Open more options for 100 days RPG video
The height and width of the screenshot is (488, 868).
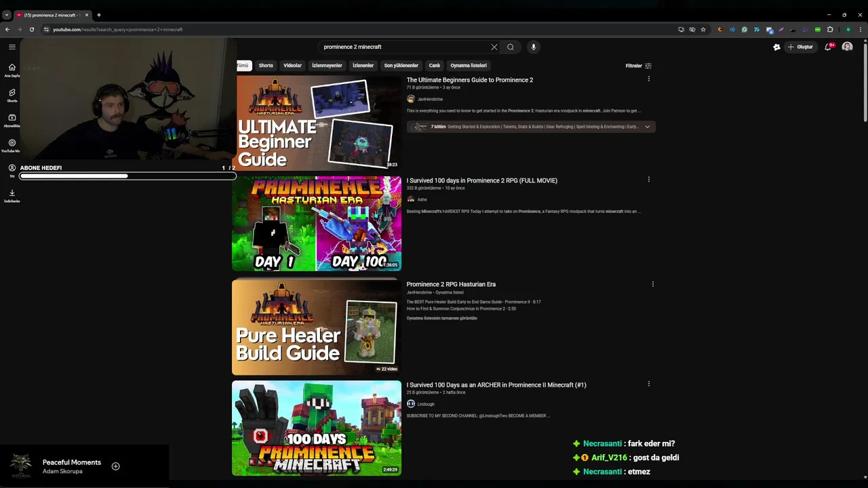tap(648, 180)
